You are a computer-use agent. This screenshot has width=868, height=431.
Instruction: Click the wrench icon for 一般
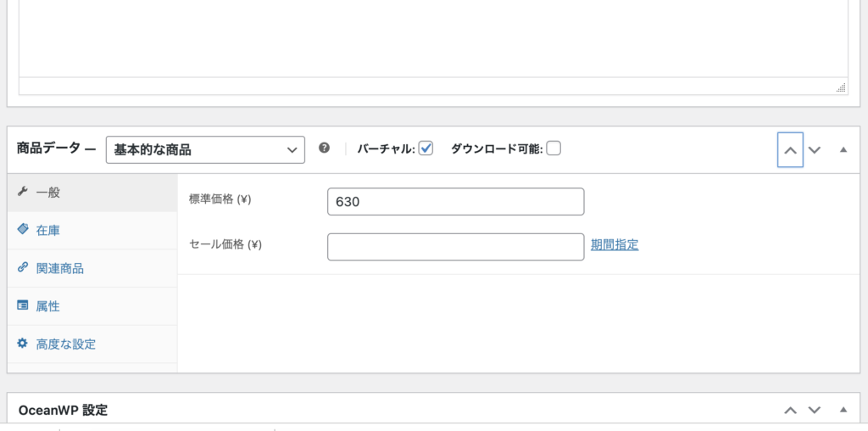click(x=23, y=192)
